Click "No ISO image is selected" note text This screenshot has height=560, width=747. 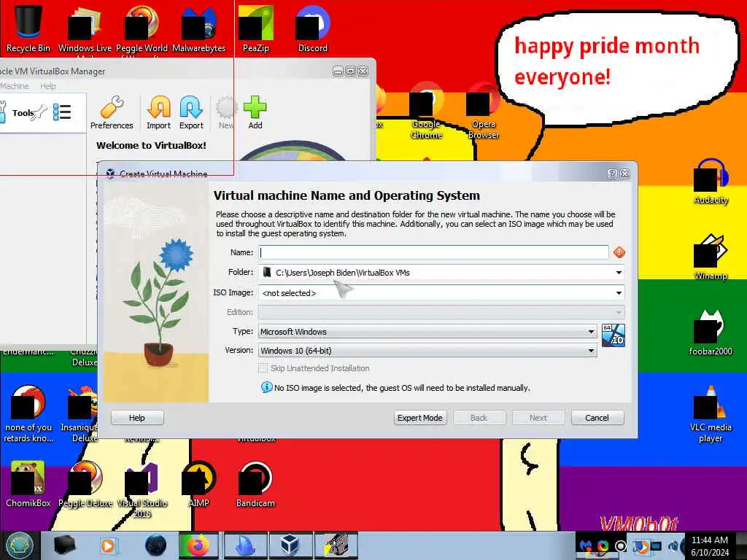(402, 388)
